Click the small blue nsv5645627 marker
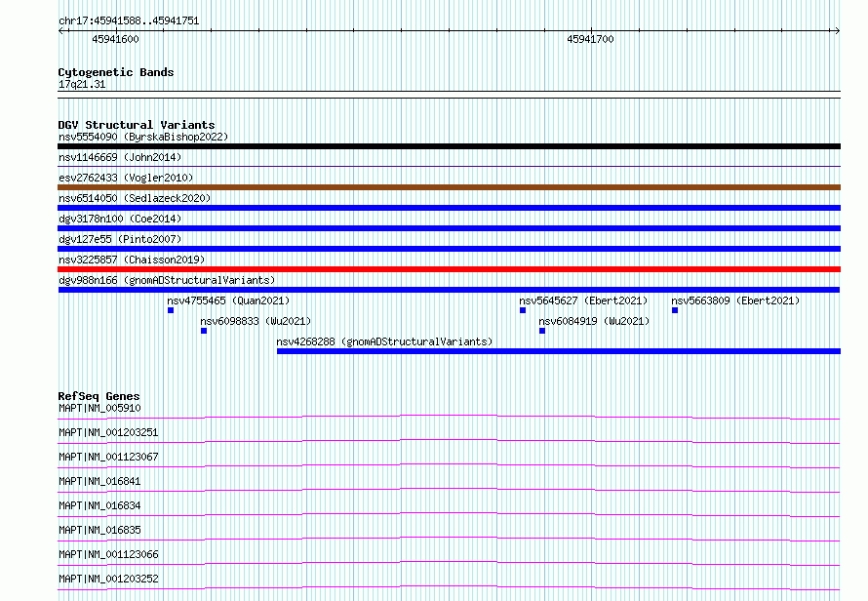The height and width of the screenshot is (601, 868). pos(523,310)
